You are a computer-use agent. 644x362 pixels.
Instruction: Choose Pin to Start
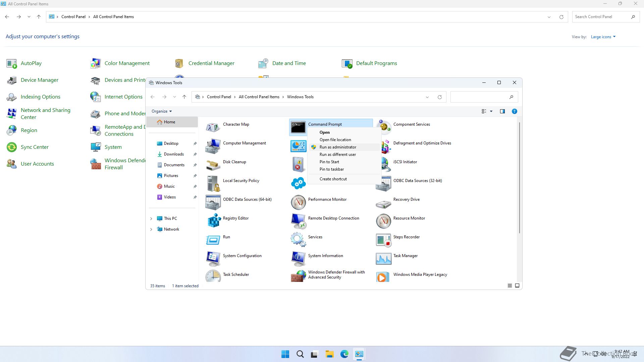coord(344,162)
